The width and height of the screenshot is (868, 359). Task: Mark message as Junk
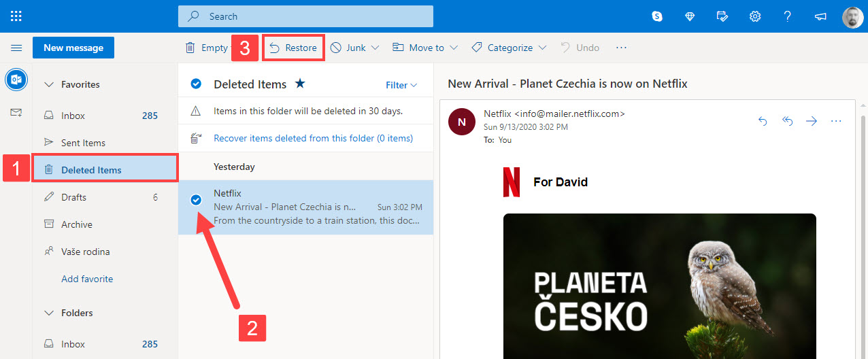[348, 48]
